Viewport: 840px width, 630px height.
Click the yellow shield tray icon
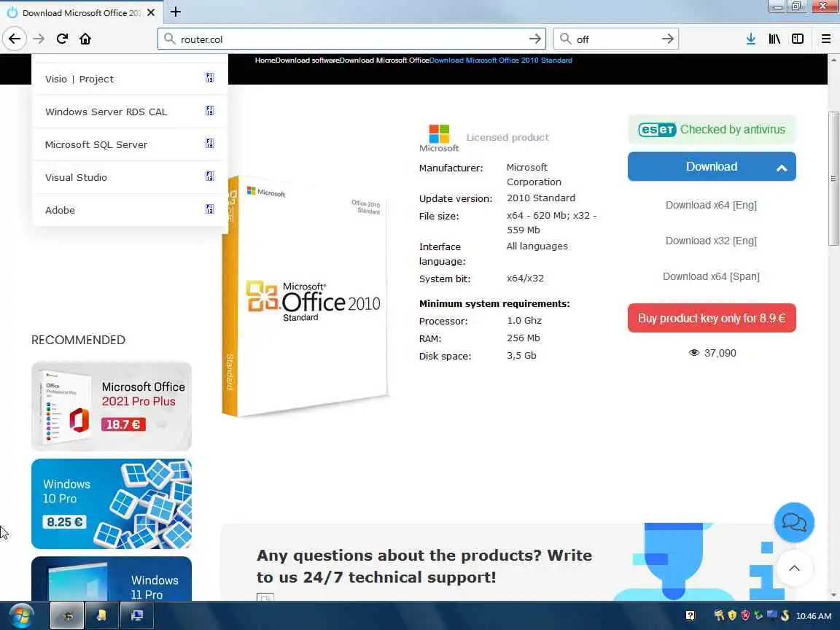732,615
